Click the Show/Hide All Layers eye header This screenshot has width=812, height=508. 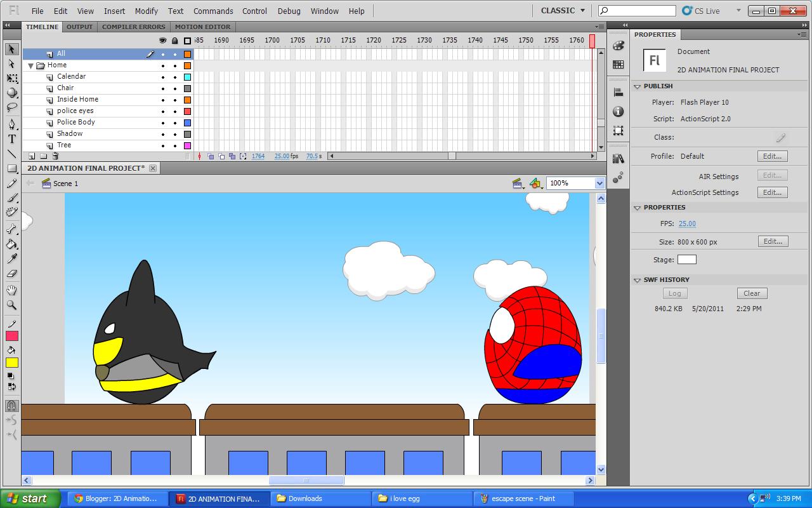163,41
